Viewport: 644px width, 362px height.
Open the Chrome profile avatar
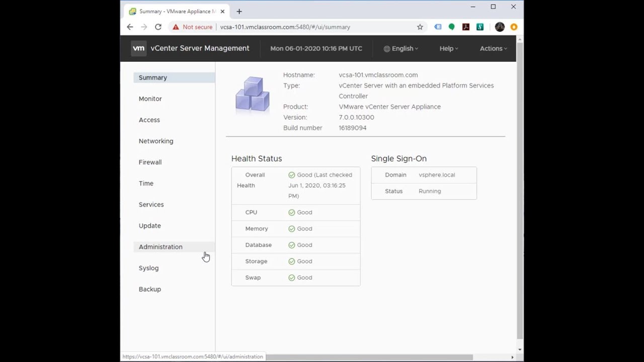pos(500,27)
